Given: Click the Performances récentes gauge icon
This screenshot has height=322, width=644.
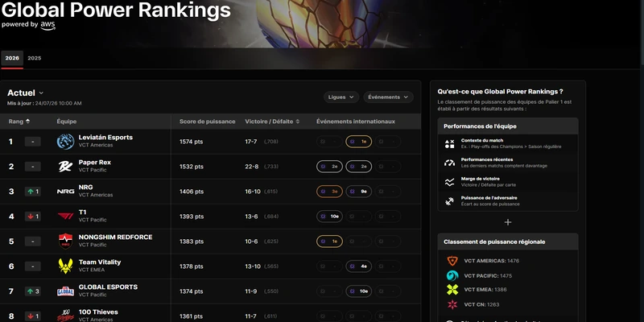Looking at the screenshot, I should pos(449,163).
